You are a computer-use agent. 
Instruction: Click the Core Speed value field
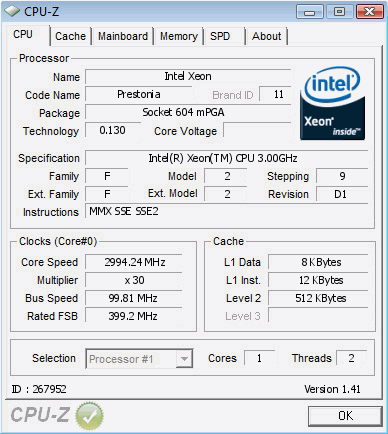point(134,262)
